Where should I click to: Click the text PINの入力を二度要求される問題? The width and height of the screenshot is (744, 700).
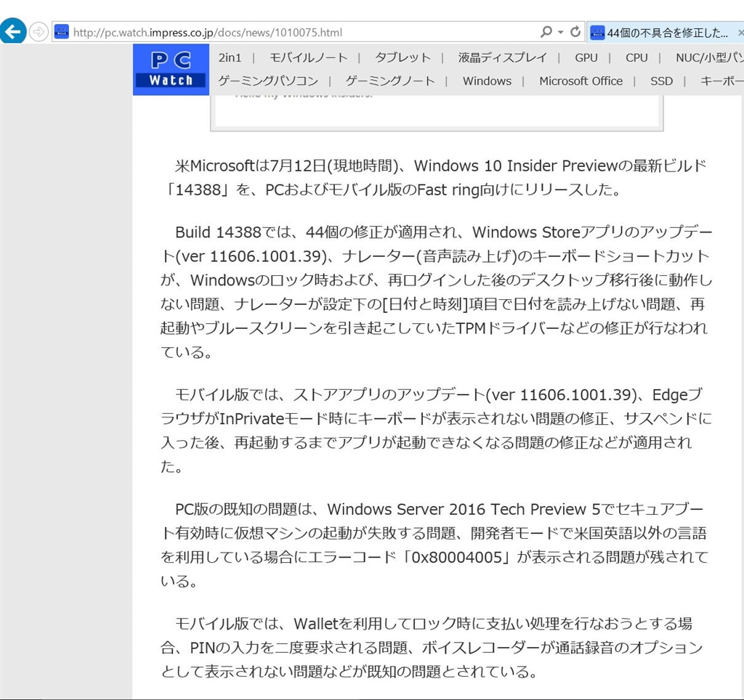(x=299, y=648)
